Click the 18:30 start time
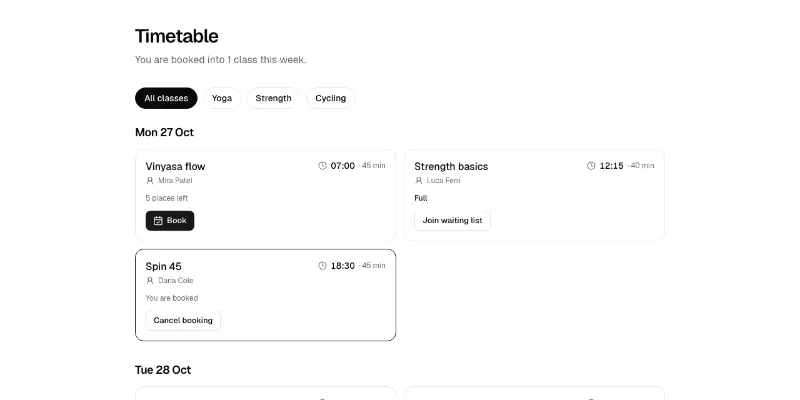This screenshot has width=800, height=400. tap(342, 266)
